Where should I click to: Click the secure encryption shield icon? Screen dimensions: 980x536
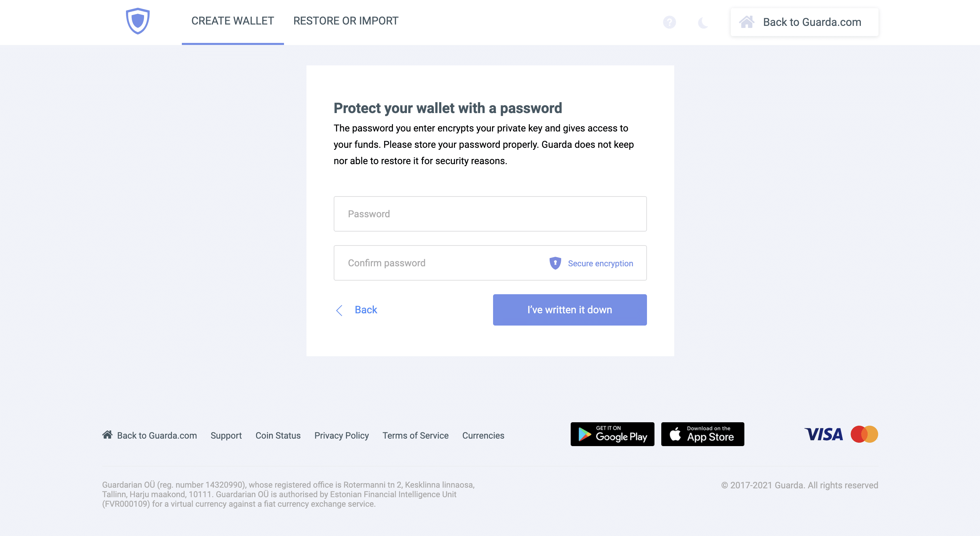(555, 263)
